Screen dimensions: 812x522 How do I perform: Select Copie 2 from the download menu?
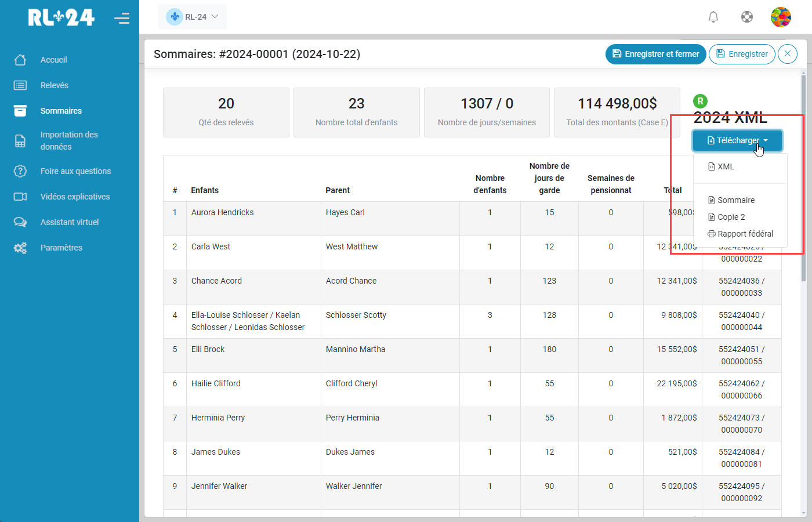pyautogui.click(x=731, y=217)
